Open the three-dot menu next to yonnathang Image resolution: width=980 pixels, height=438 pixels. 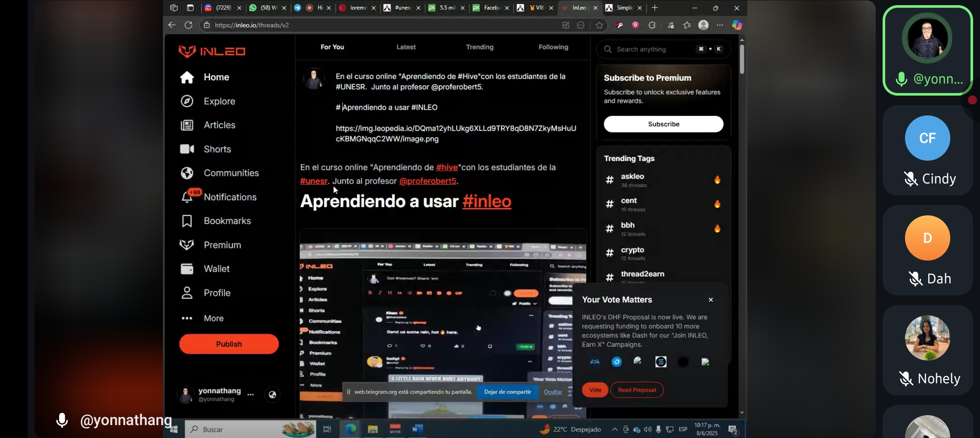[250, 395]
